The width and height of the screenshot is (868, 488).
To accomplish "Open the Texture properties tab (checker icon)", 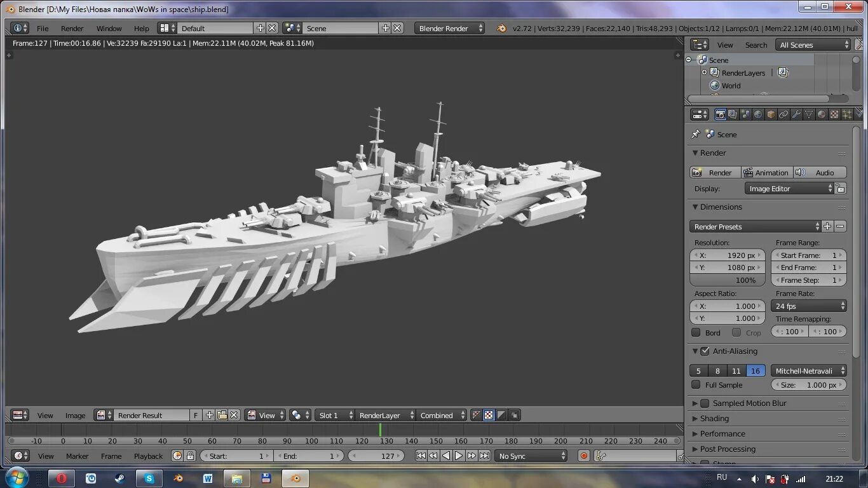I will click(x=834, y=114).
